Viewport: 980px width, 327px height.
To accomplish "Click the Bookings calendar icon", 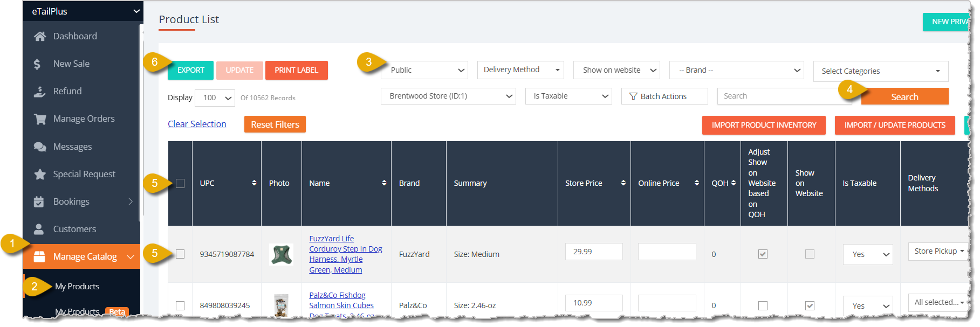I will click(x=39, y=201).
